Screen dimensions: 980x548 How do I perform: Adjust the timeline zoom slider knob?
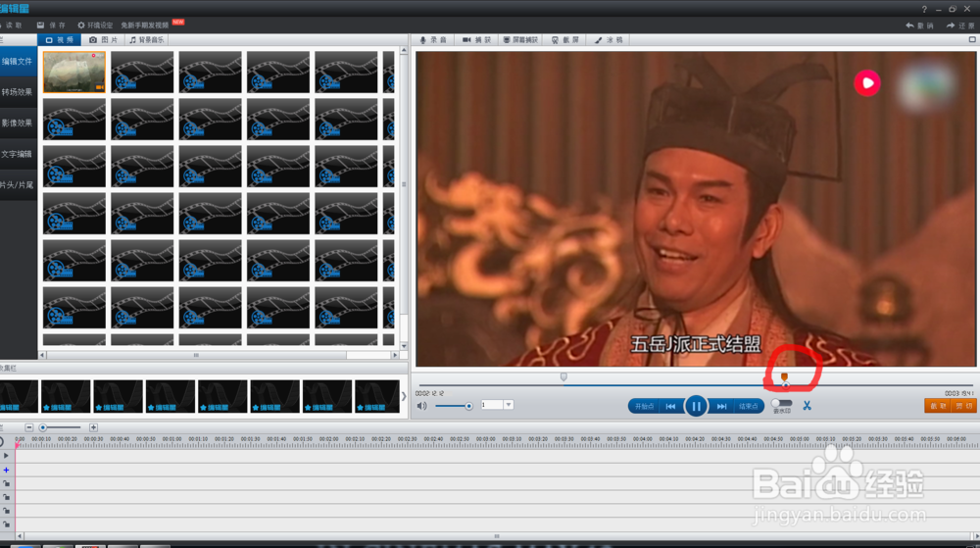(x=43, y=427)
